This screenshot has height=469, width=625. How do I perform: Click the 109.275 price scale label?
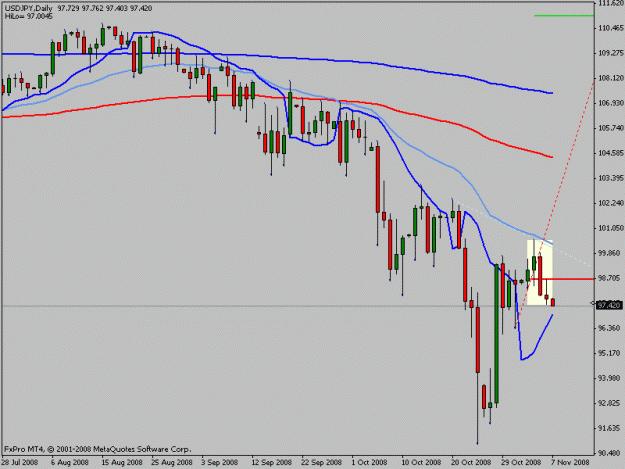pyautogui.click(x=611, y=53)
